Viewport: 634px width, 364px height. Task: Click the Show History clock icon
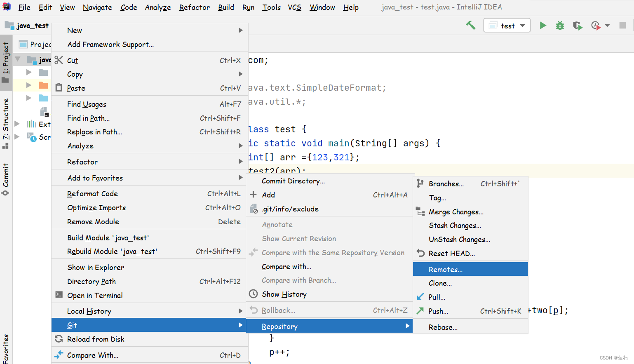click(x=254, y=294)
